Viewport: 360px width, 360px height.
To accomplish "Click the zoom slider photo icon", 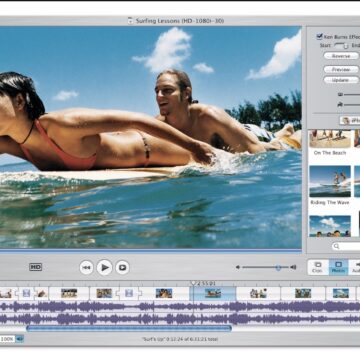I will pyautogui.click(x=340, y=95).
